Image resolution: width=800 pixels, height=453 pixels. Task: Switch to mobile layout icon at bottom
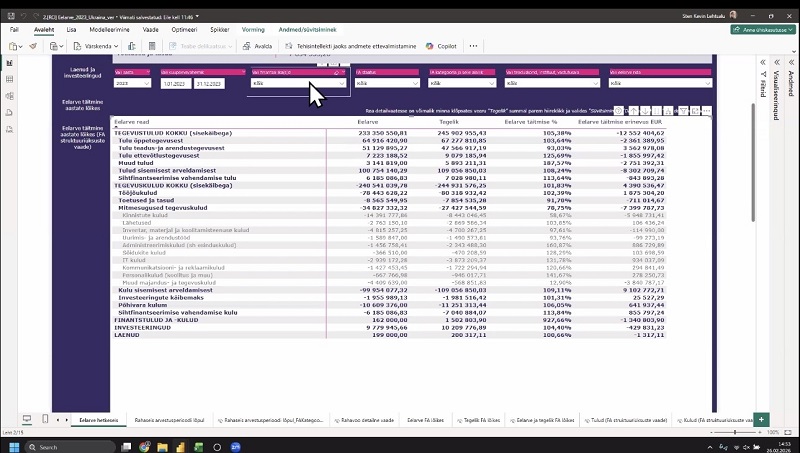click(x=46, y=421)
